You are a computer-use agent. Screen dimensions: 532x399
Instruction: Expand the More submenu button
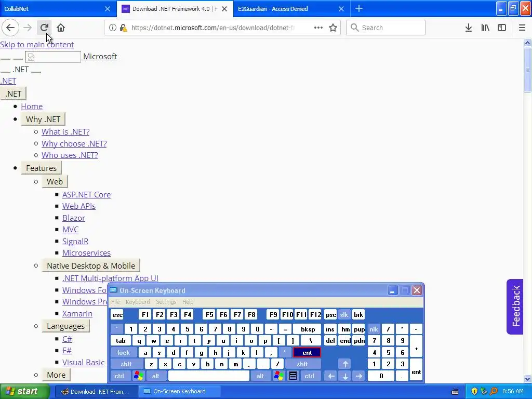pyautogui.click(x=56, y=375)
